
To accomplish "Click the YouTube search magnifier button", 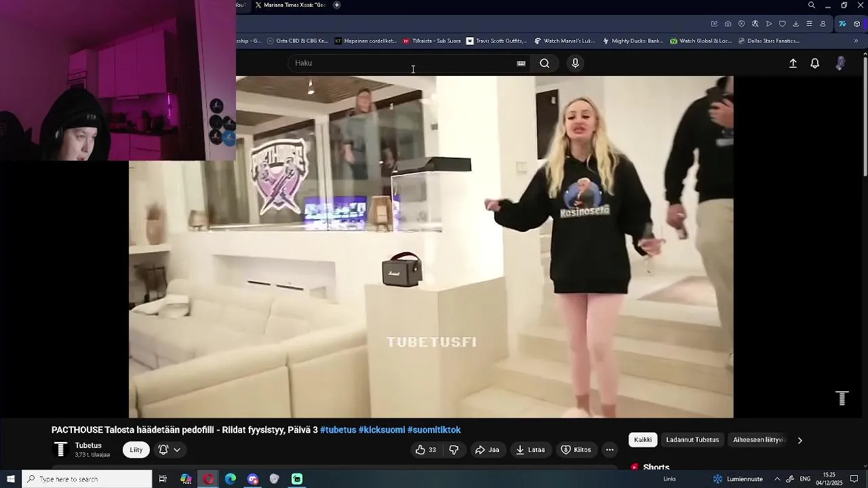I will coord(545,63).
